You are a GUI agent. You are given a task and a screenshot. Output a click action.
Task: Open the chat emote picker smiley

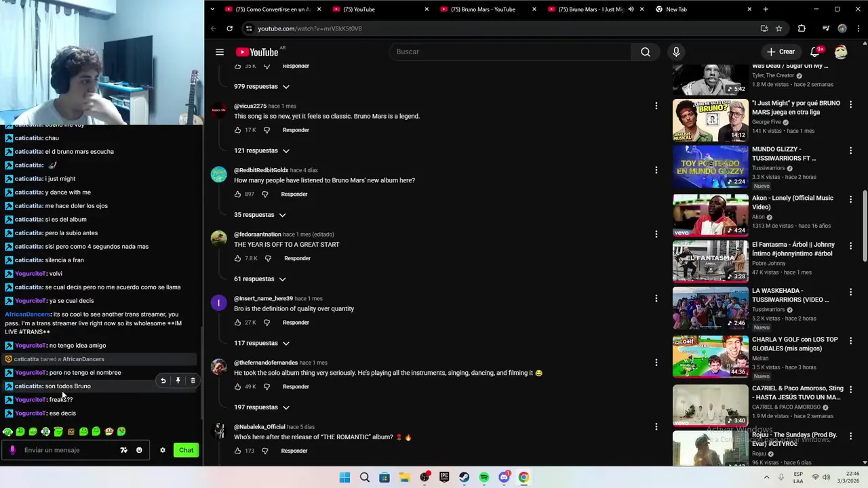click(139, 450)
